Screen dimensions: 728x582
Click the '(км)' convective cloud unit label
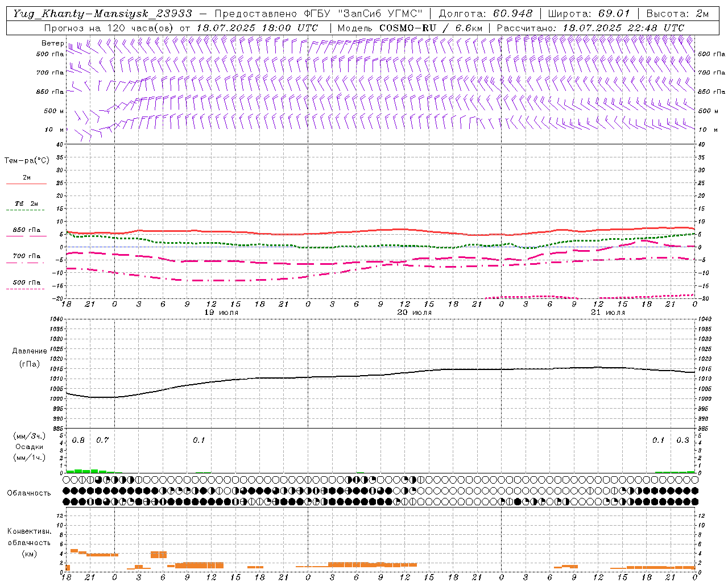pyautogui.click(x=29, y=554)
